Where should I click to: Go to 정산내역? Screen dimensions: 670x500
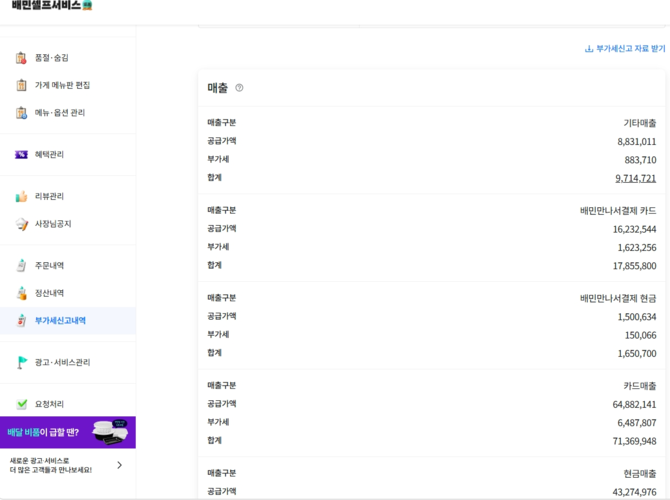click(68, 293)
